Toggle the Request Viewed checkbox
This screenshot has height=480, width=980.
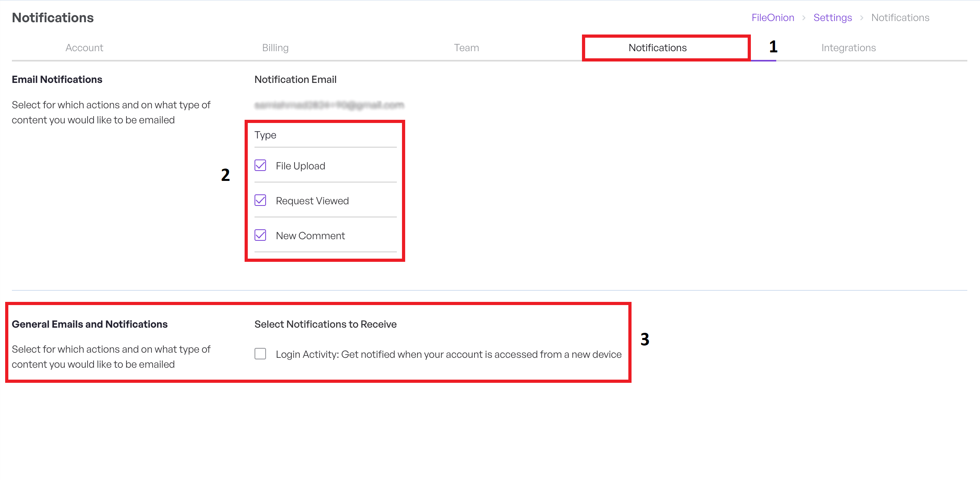(x=260, y=200)
